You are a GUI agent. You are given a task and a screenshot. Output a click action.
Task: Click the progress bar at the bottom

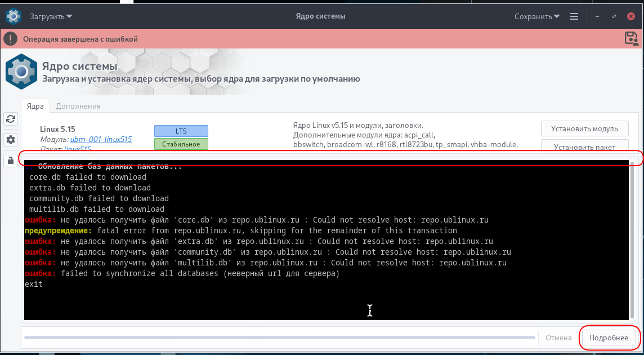280,338
